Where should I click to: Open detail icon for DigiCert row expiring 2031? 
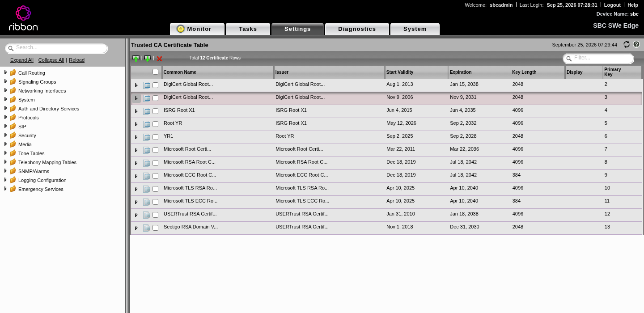(147, 98)
